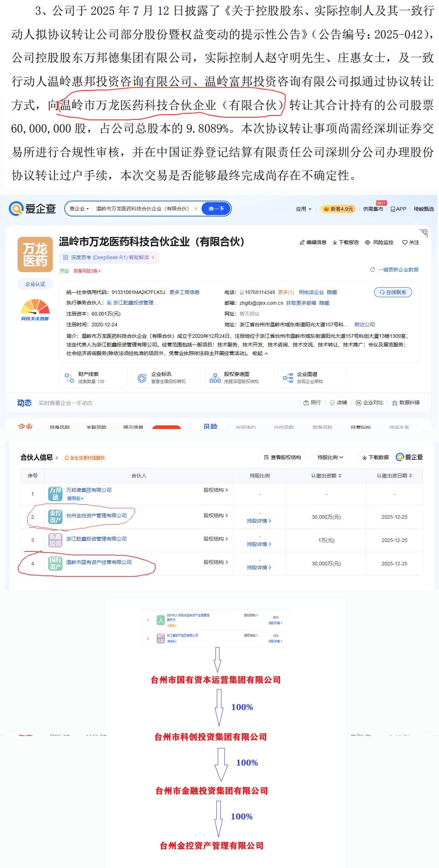Click the 编辑信息 pencil icon
This screenshot has width=439, height=868.
tap(302, 242)
